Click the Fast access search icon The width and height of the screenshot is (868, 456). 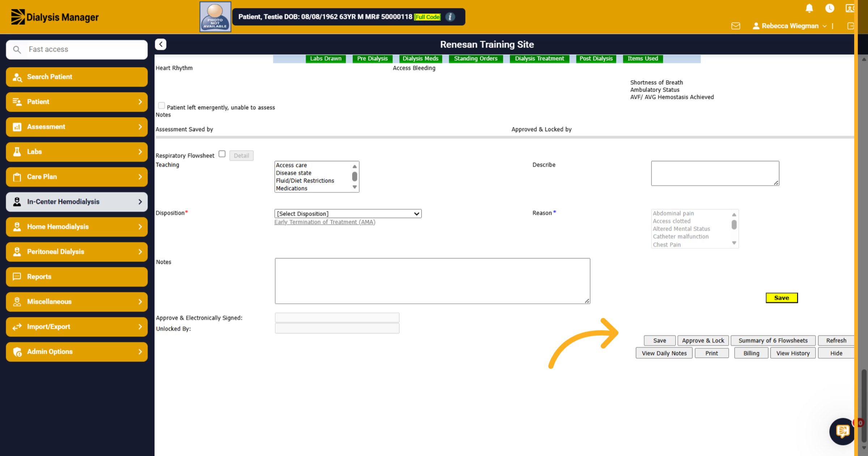(17, 50)
